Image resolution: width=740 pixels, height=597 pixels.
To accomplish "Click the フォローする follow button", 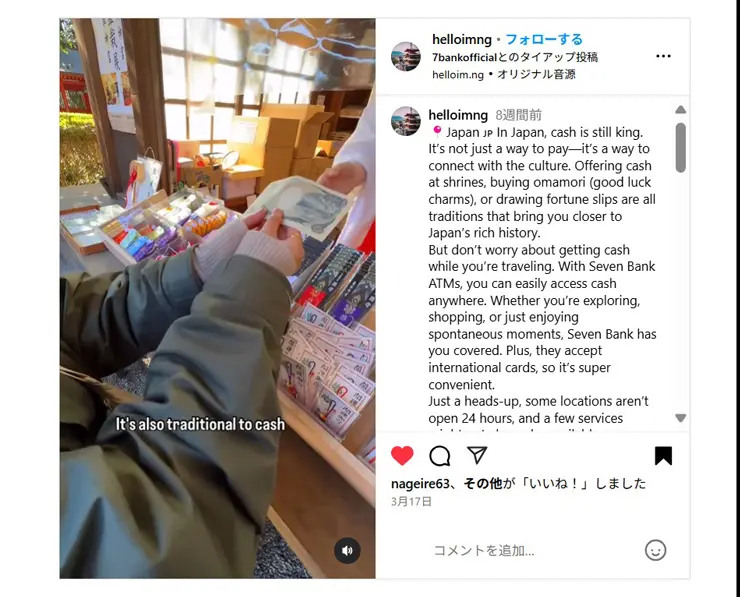I will coord(544,39).
